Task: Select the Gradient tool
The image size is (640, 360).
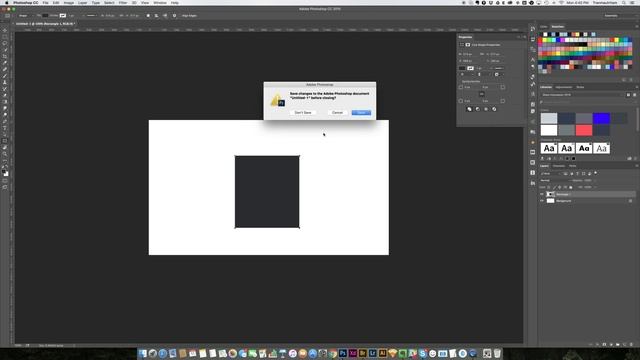Action: [x=5, y=102]
